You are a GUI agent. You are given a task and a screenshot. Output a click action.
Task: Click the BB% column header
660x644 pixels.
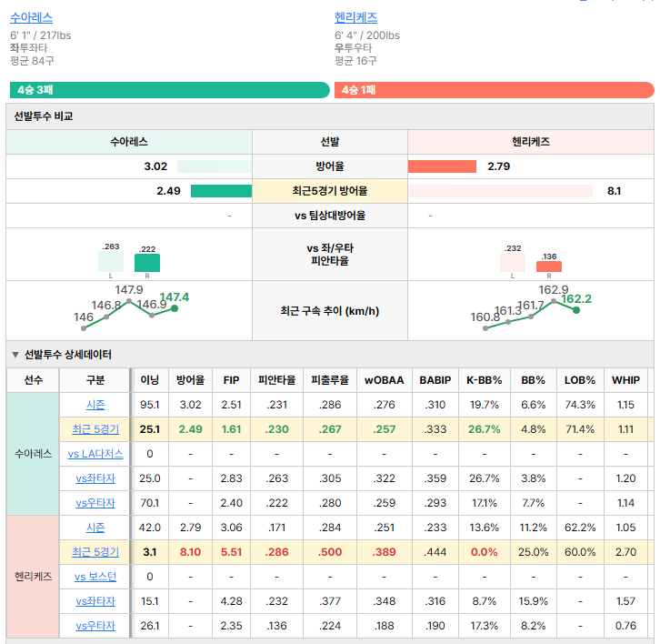point(534,380)
